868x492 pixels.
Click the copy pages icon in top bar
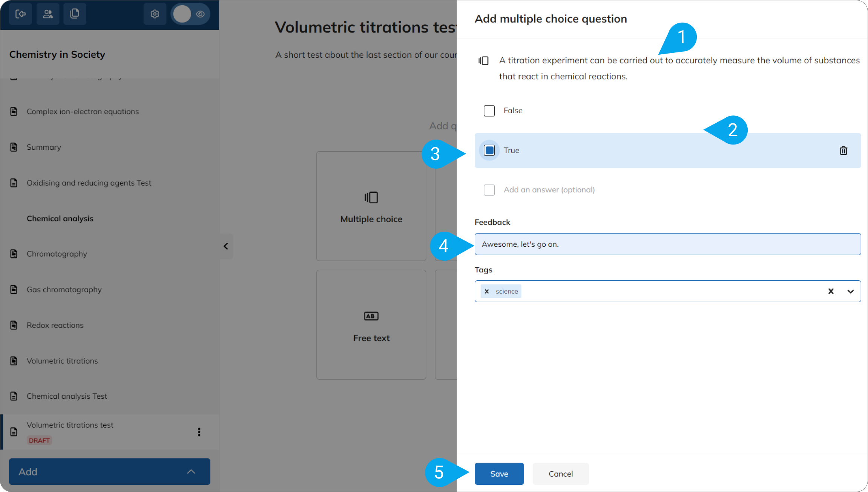tap(75, 14)
